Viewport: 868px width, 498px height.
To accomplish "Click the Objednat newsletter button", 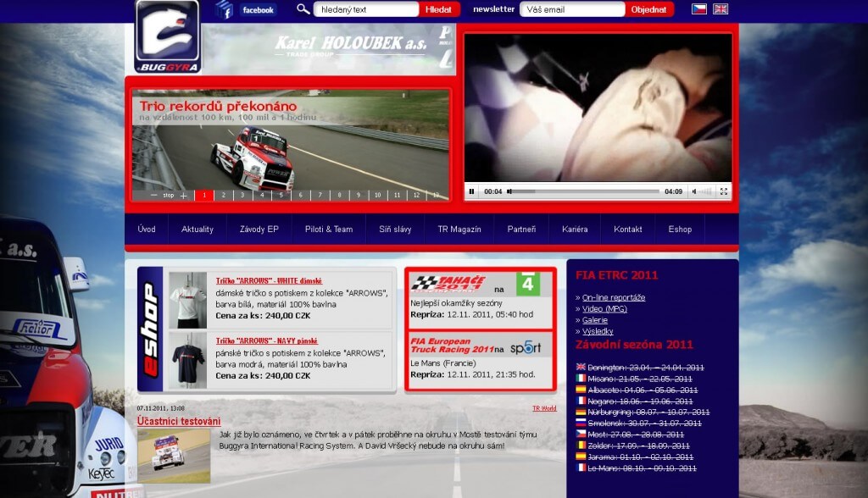I will tap(648, 9).
